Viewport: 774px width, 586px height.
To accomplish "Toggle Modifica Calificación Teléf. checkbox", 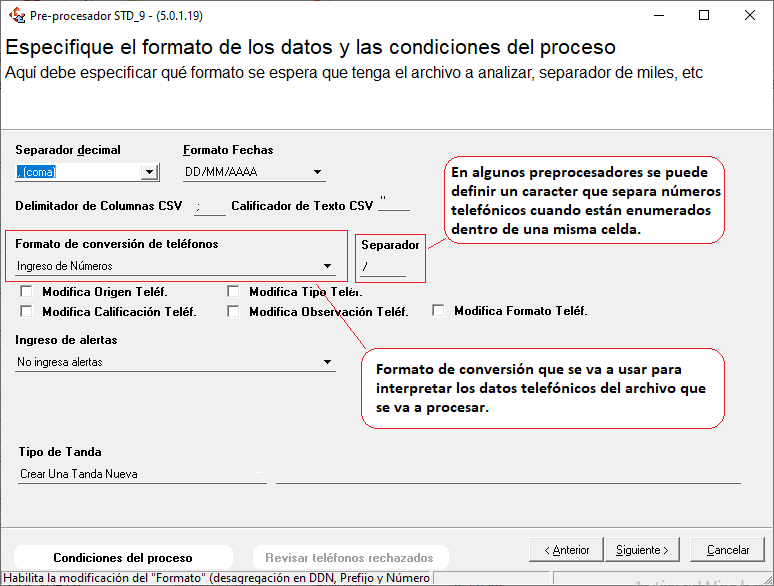I will coord(26,311).
